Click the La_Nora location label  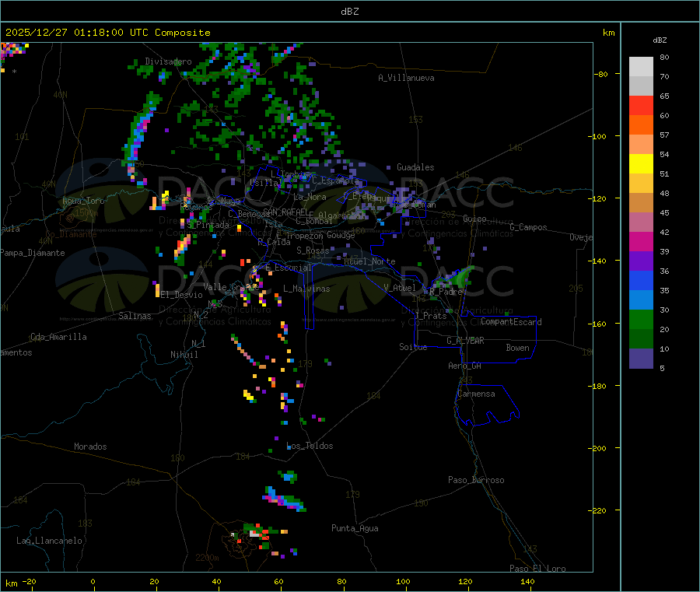click(310, 197)
